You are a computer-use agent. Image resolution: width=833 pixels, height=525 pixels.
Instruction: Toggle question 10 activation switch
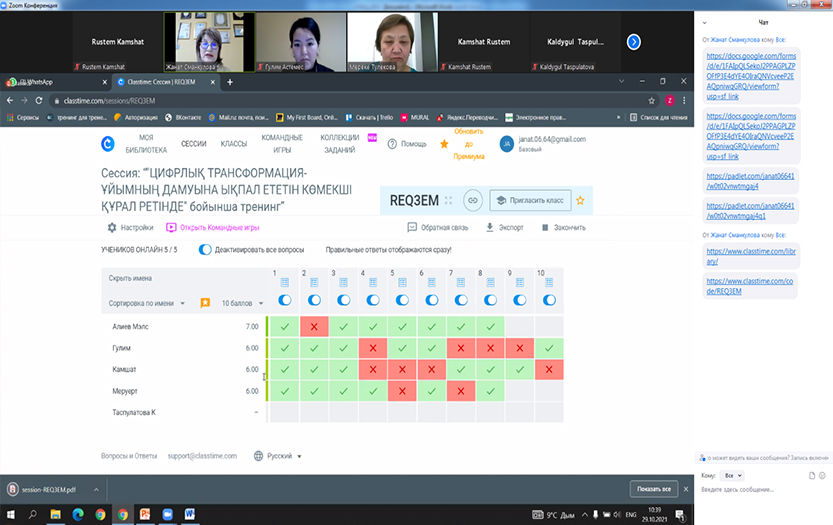pos(548,300)
